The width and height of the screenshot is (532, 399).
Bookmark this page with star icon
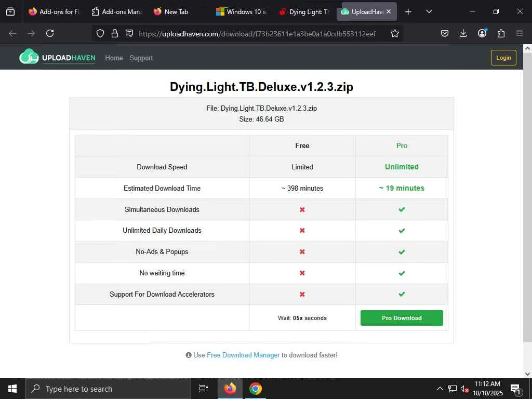coord(395,33)
